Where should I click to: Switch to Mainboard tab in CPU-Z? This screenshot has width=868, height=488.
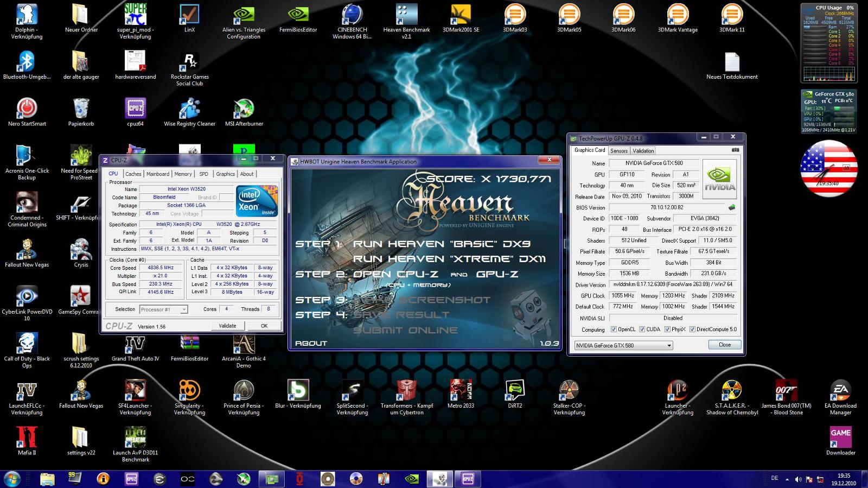(x=157, y=174)
